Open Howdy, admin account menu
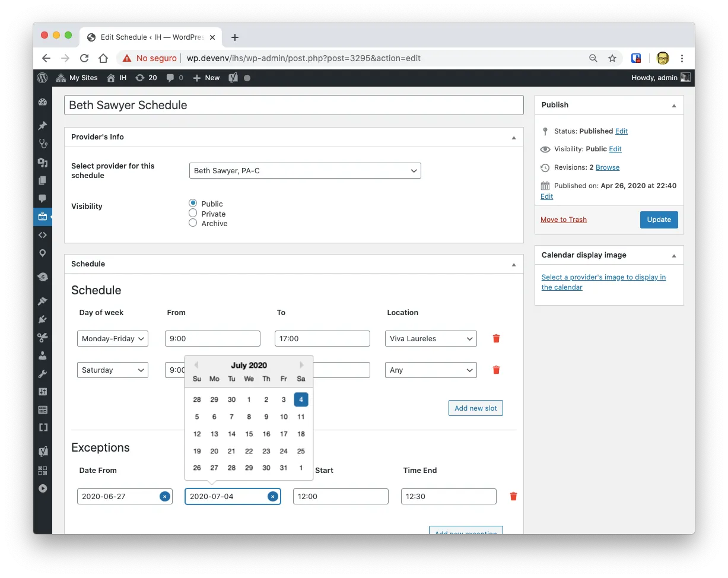This screenshot has height=578, width=728. tap(661, 78)
